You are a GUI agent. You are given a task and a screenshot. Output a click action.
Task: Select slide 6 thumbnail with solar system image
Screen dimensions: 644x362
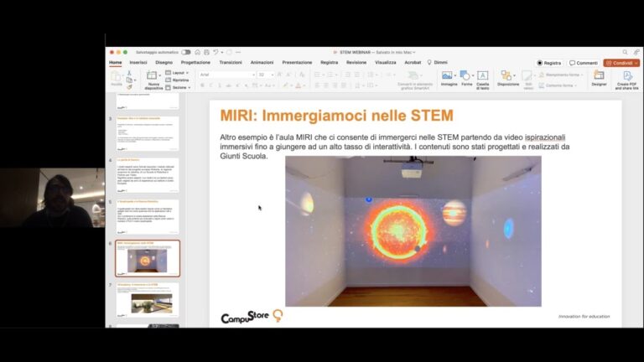(x=148, y=259)
